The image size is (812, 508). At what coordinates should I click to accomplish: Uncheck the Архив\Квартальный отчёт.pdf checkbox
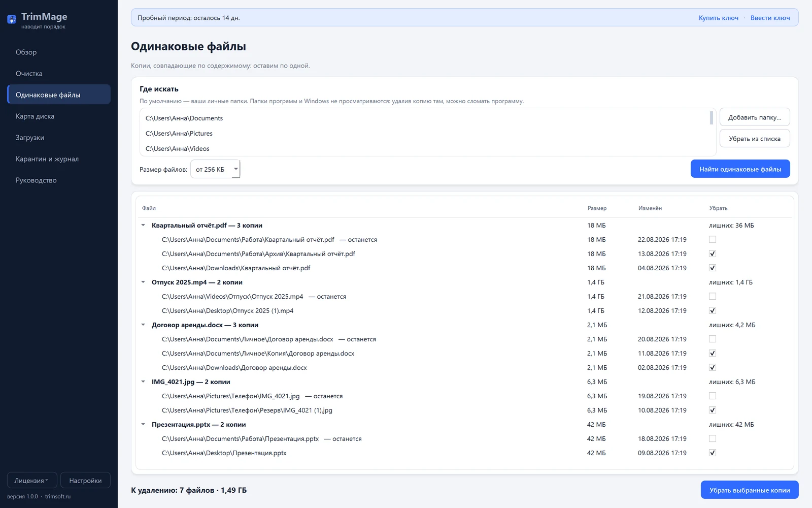pyautogui.click(x=713, y=253)
